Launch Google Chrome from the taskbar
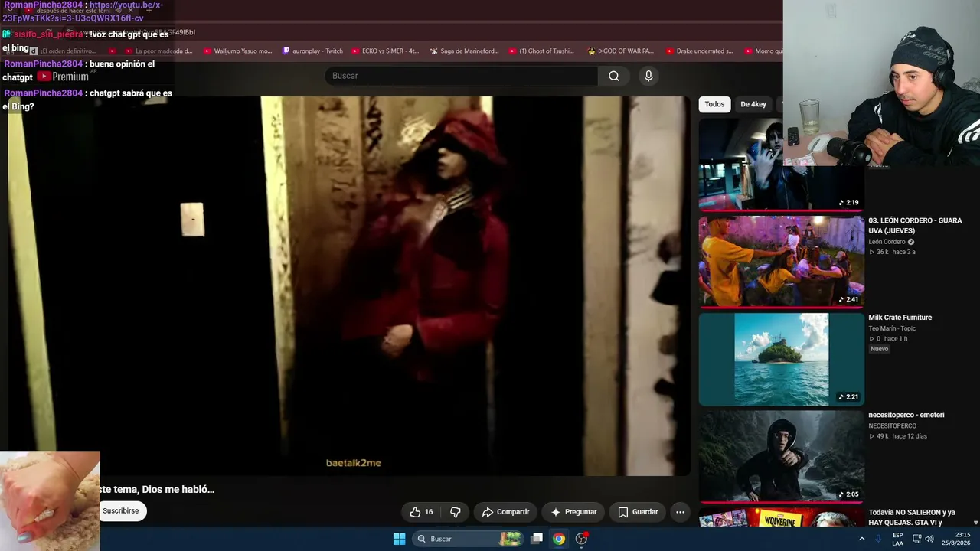 click(559, 539)
